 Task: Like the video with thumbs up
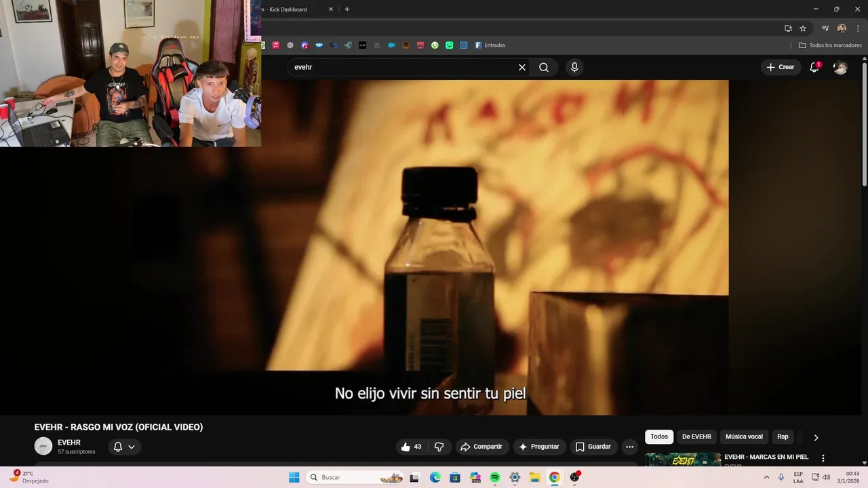pyautogui.click(x=406, y=447)
